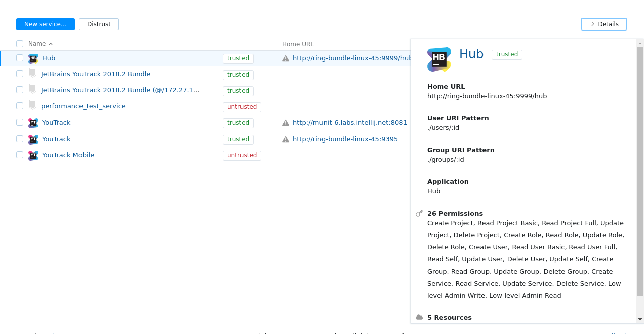The width and height of the screenshot is (644, 334).
Task: Open the ring-bundle-linux-45:9395 URL link
Action: click(x=345, y=139)
